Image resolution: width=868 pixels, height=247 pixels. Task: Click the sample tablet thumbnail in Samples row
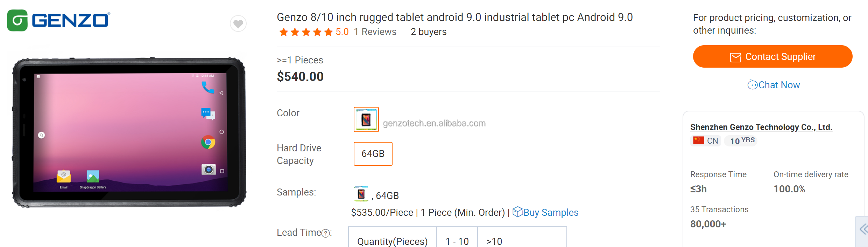click(x=361, y=194)
